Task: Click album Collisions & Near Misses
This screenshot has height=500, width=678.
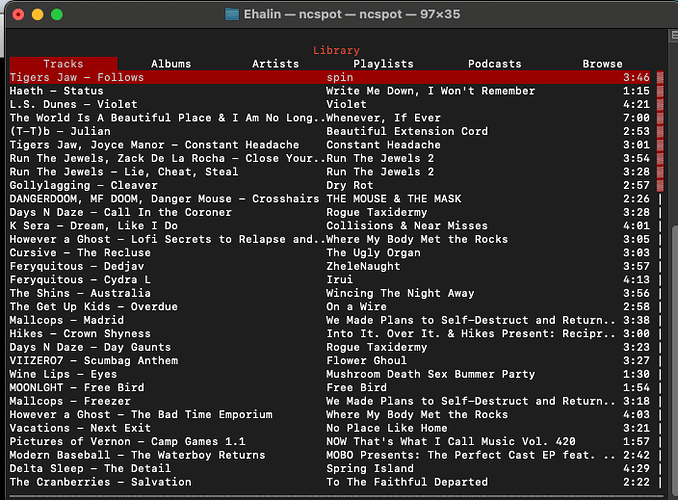Action: tap(407, 225)
